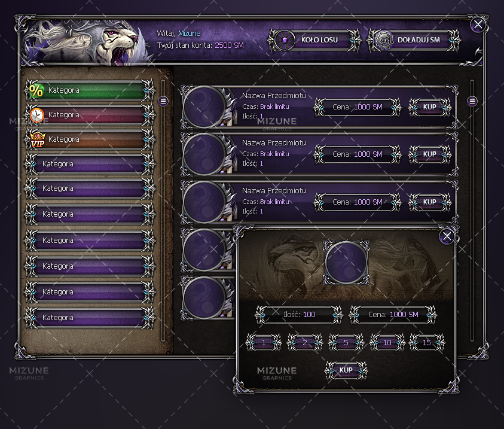This screenshot has width=504, height=429.
Task: Click the Mizune username link
Action: tap(190, 34)
